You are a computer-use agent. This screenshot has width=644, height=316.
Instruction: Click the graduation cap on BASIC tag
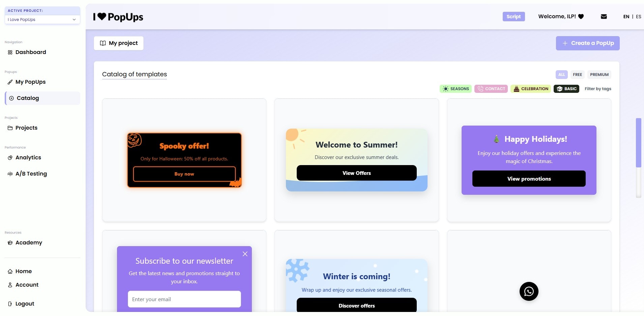coord(559,89)
